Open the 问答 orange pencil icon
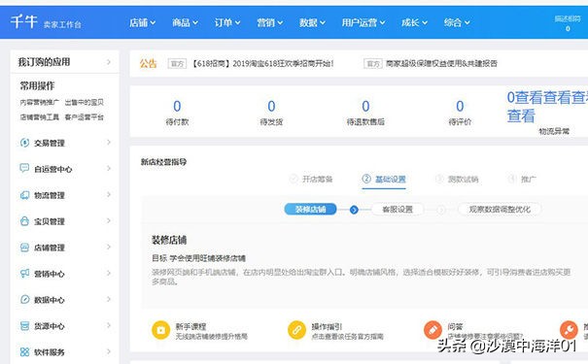Image resolution: width=588 pixels, height=364 pixels. pos(432,330)
